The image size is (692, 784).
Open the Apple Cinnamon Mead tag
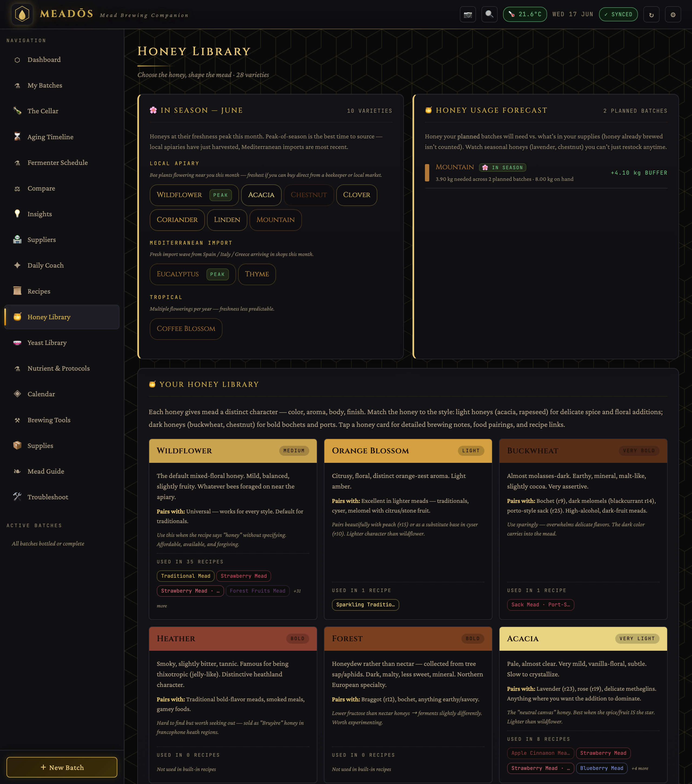(540, 753)
